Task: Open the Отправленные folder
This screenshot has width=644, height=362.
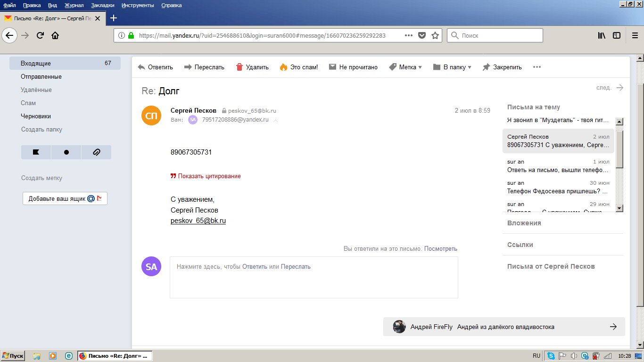Action: [x=41, y=76]
